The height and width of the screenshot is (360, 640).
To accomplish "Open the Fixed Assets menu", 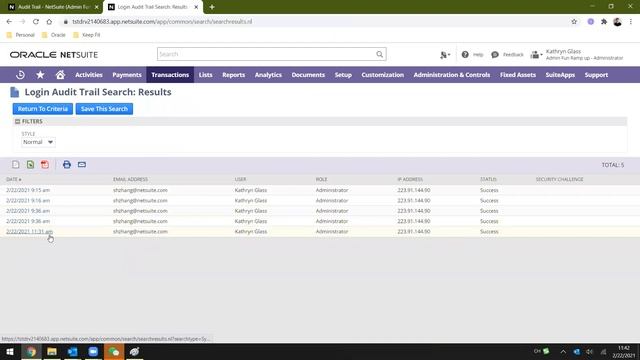I will (x=518, y=75).
